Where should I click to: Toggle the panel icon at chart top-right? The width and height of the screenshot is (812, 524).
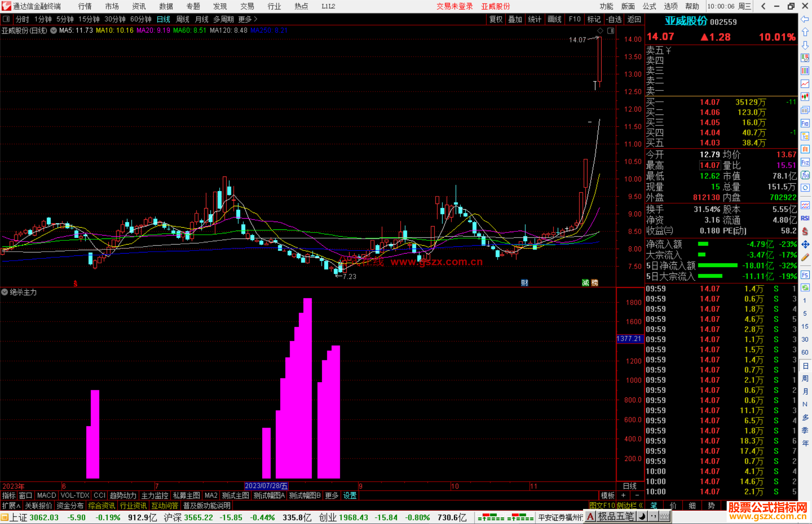coord(611,31)
